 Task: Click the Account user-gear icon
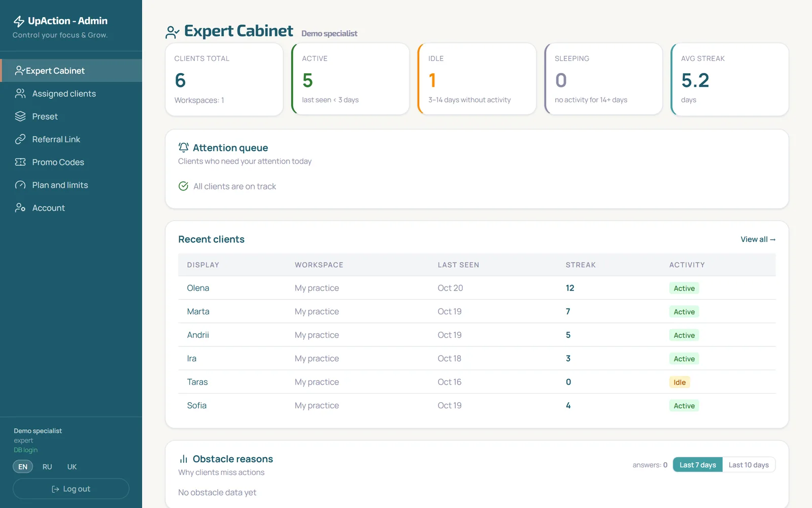pyautogui.click(x=20, y=208)
